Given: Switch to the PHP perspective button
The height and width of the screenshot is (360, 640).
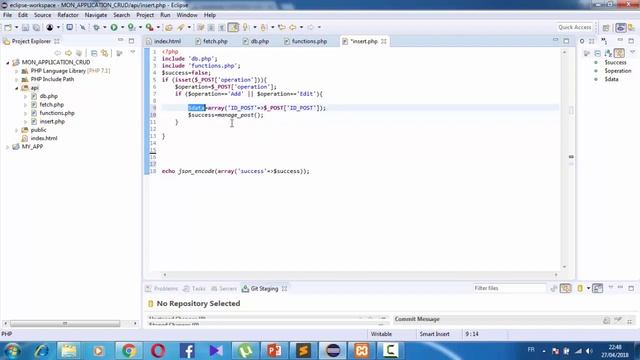Looking at the screenshot, I should [x=620, y=27].
